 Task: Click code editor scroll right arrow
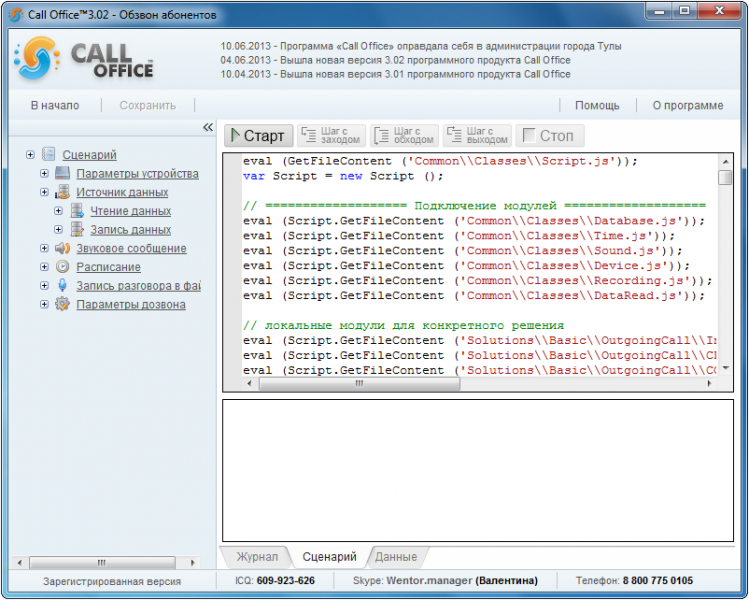709,383
